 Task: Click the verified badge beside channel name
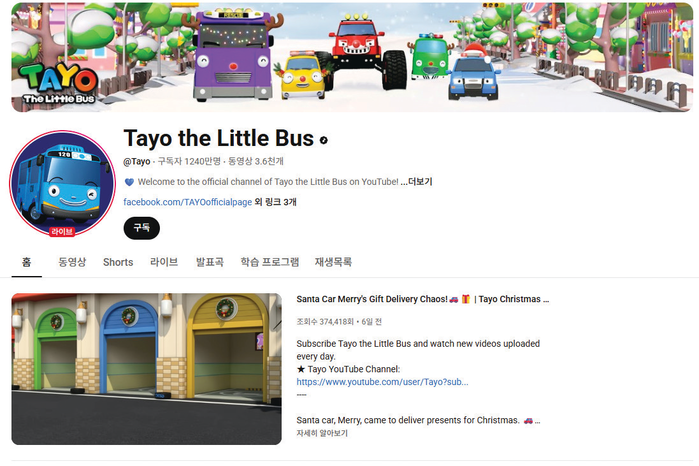pyautogui.click(x=324, y=140)
